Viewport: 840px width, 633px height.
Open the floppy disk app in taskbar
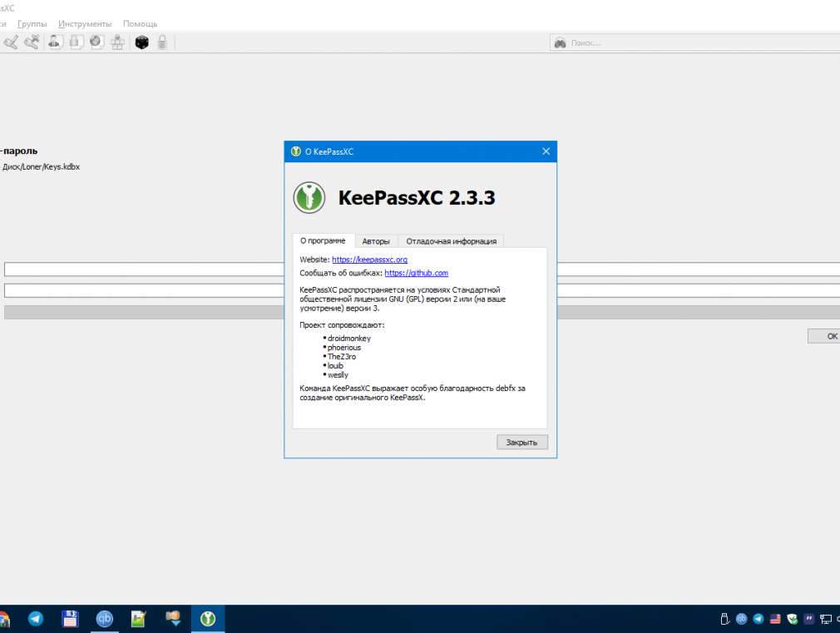click(70, 619)
